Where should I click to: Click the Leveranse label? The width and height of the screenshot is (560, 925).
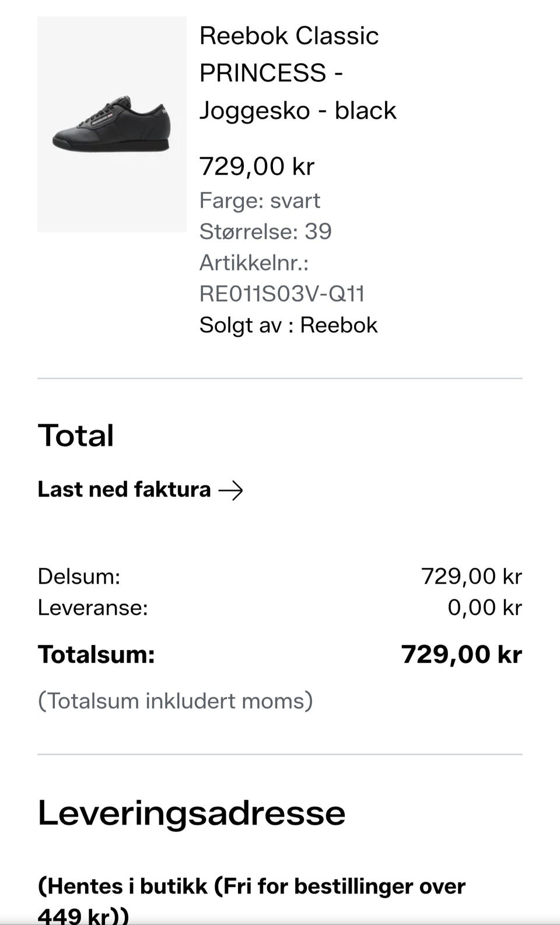pos(93,608)
